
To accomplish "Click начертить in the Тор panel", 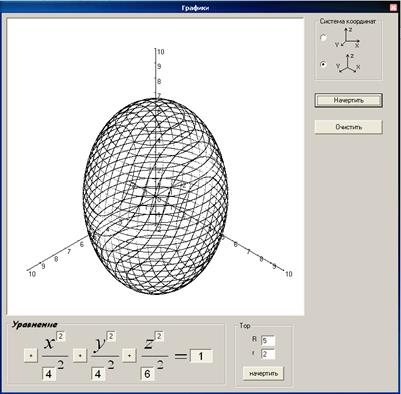I will [x=263, y=373].
